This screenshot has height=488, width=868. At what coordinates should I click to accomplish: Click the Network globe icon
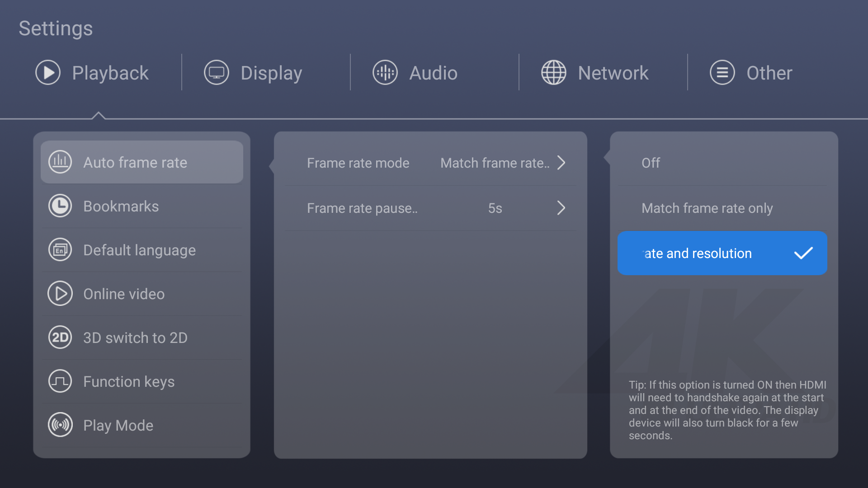(553, 73)
